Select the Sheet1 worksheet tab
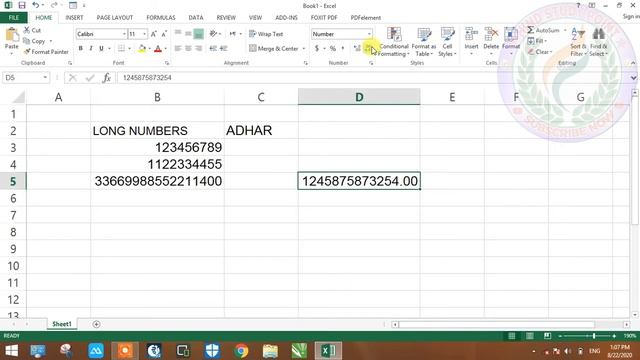Image resolution: width=640 pixels, height=360 pixels. [x=62, y=324]
